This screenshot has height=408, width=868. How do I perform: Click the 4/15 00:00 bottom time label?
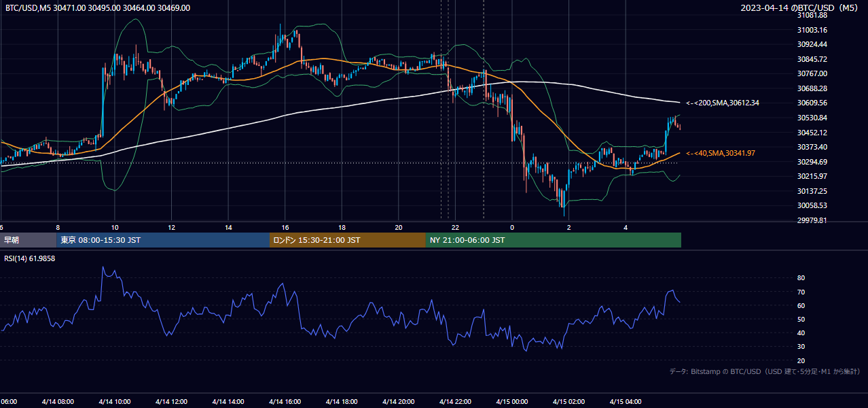511,401
